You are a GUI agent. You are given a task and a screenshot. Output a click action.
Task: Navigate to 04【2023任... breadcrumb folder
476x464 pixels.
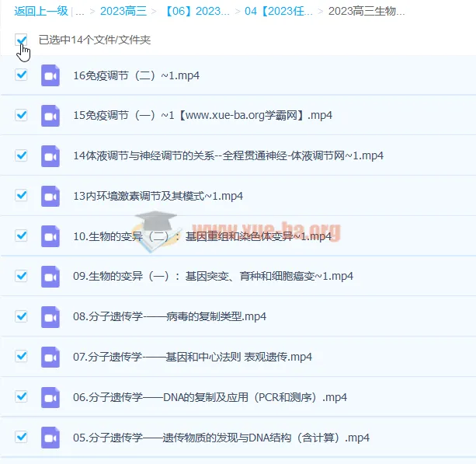pos(279,12)
